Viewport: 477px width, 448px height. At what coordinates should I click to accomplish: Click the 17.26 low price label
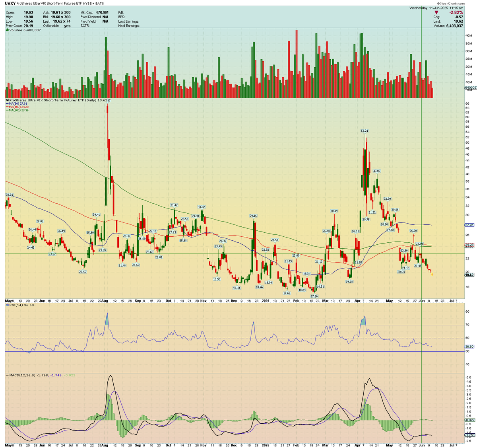314,296
